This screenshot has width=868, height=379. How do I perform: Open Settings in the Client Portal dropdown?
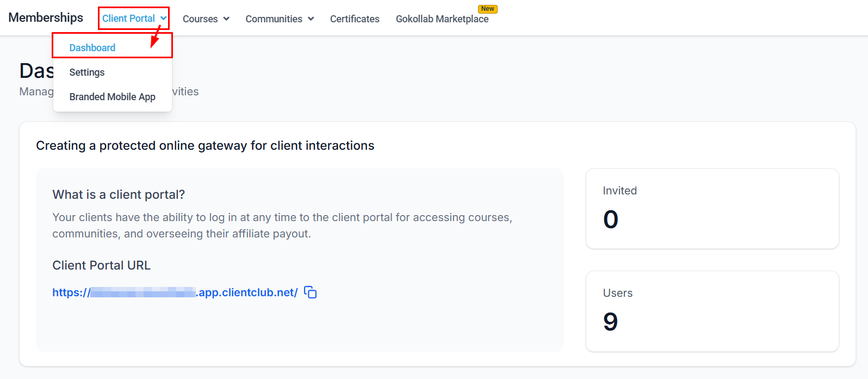click(x=87, y=72)
